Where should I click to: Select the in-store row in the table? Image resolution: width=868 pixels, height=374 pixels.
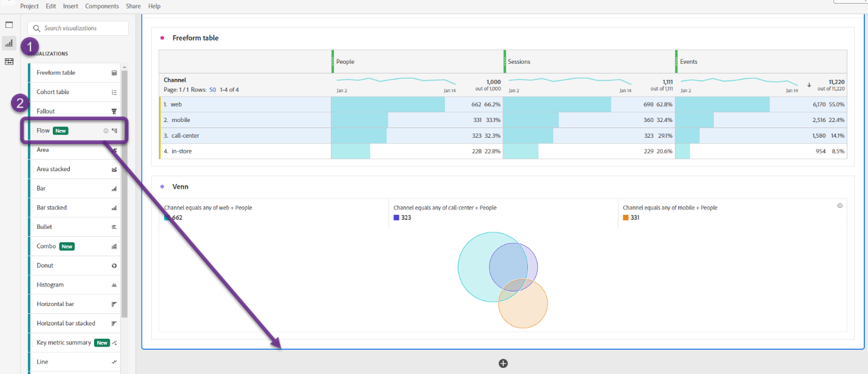click(x=503, y=151)
